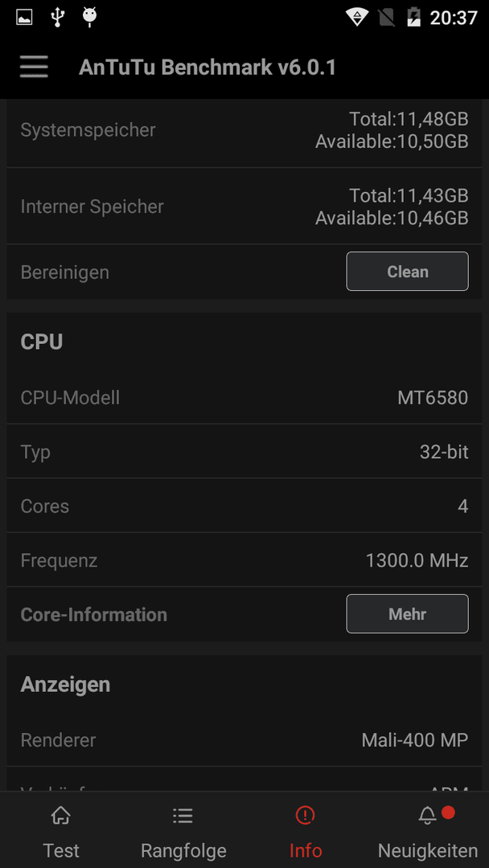489x868 pixels.
Task: Tap the home icon for Test
Action: click(x=61, y=815)
